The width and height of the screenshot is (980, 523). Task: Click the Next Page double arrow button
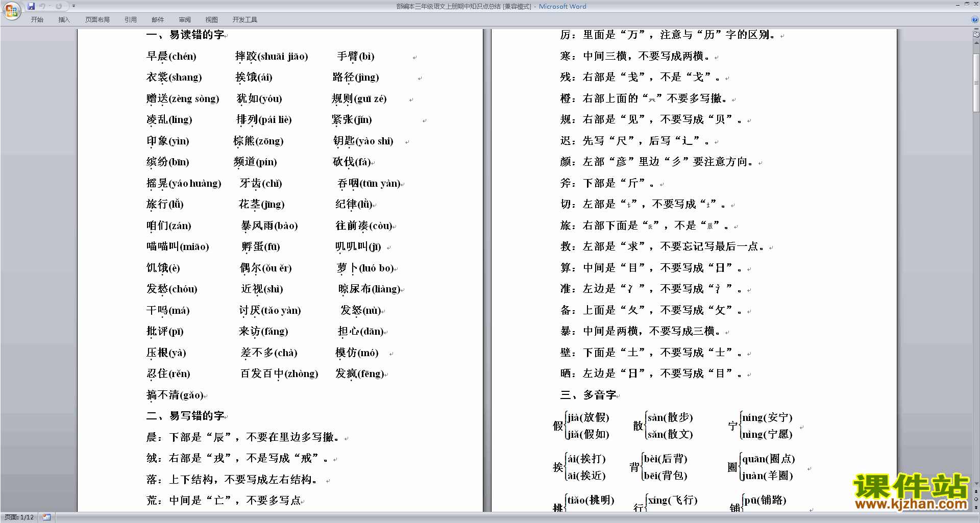coord(976,507)
